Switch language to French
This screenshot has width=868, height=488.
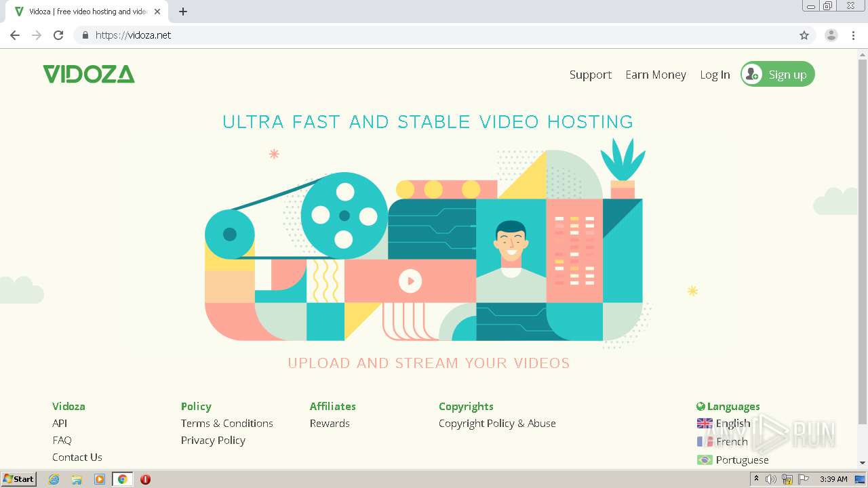coord(732,442)
